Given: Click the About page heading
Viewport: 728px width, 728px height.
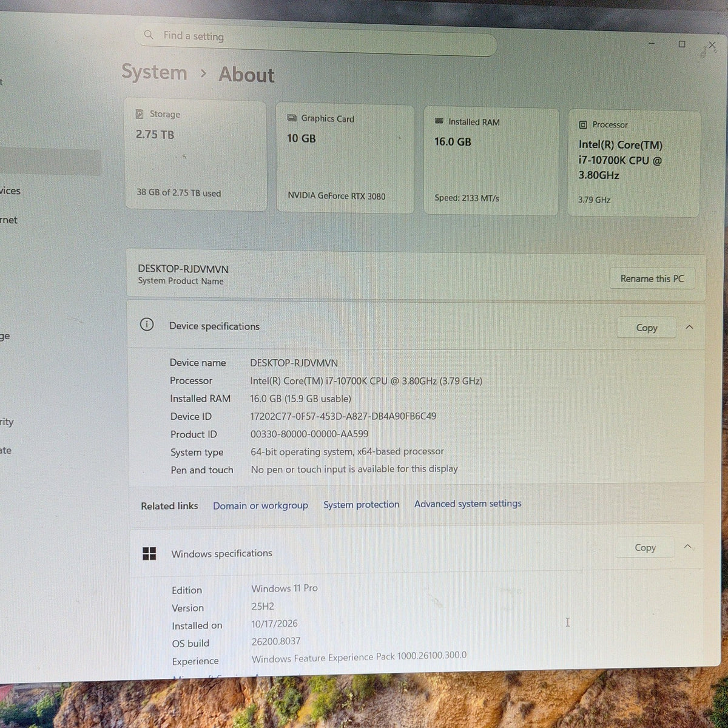Looking at the screenshot, I should 246,75.
